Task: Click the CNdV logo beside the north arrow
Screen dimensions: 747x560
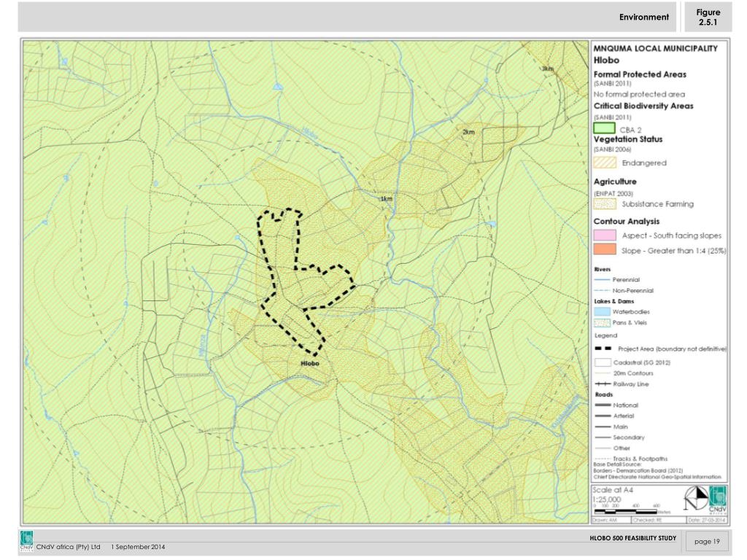Action: point(718,499)
